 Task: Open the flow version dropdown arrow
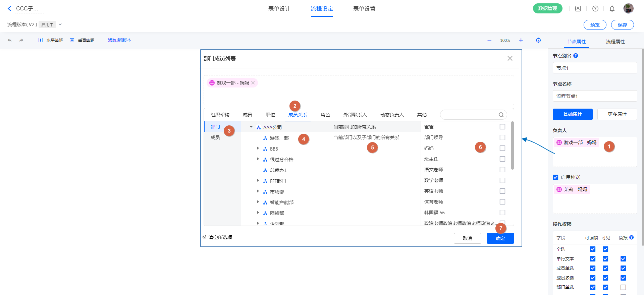60,24
